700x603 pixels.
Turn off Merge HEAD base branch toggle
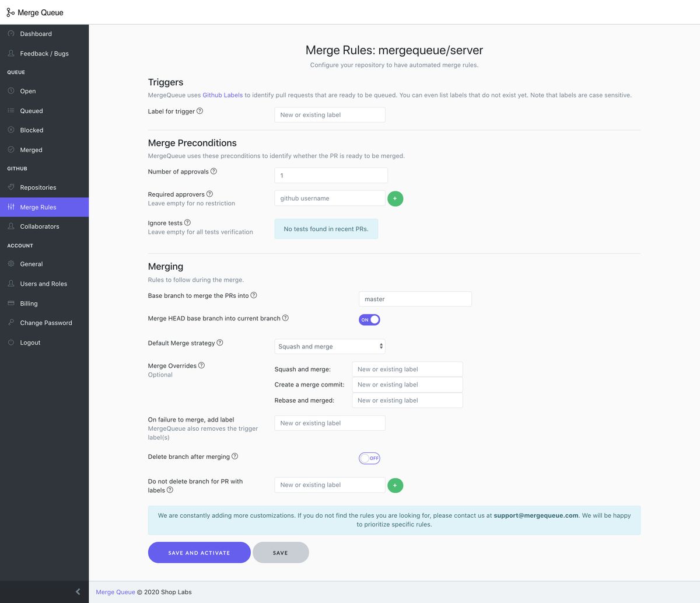click(369, 320)
